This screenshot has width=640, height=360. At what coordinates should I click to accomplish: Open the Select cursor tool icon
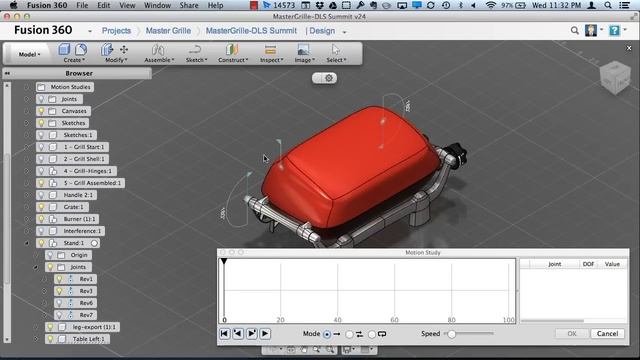(x=336, y=50)
